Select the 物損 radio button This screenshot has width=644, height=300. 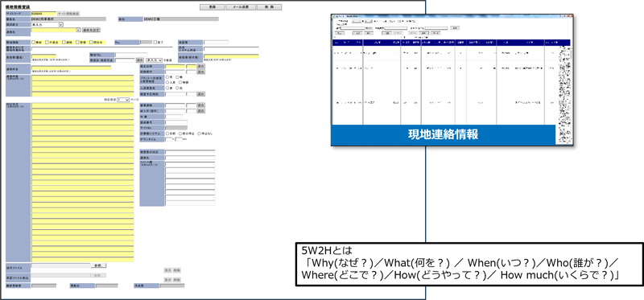180,82
